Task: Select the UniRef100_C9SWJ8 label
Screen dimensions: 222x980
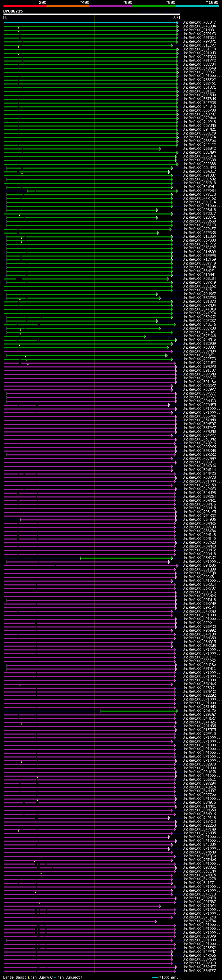Action: tap(199, 210)
